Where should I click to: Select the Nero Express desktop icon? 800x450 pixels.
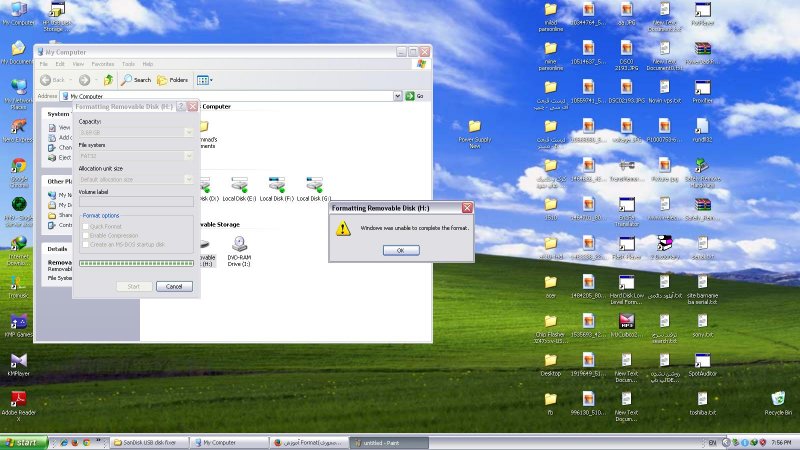click(x=17, y=131)
